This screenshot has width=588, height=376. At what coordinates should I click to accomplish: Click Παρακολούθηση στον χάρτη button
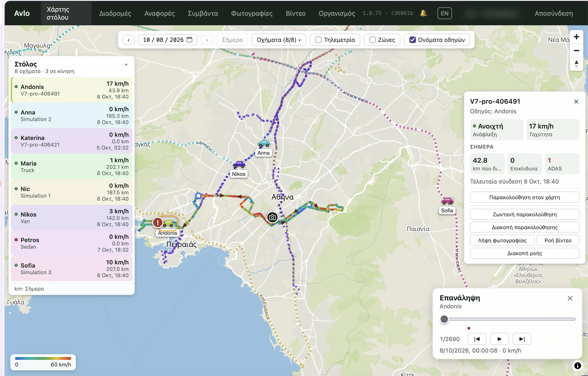525,197
